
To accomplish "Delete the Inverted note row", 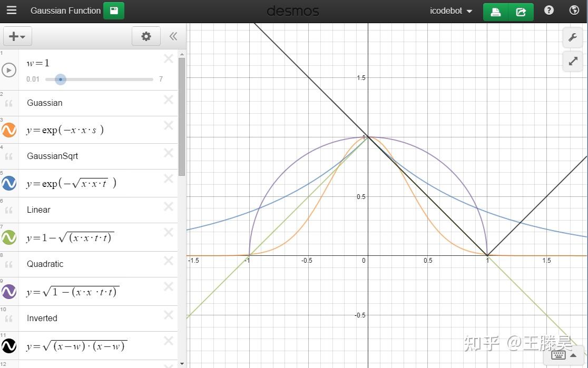I will click(169, 315).
